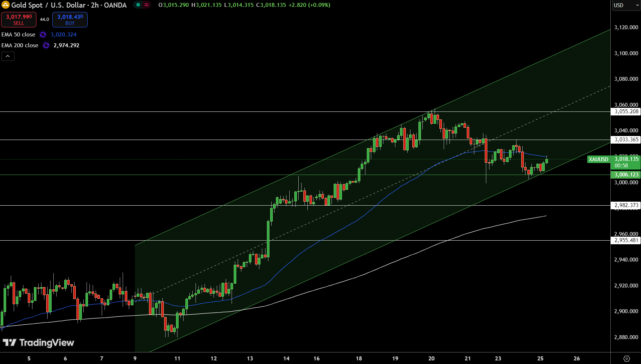Screen dimensions: 641x364
Task: Open the USD currency dropdown
Action: 626,5
